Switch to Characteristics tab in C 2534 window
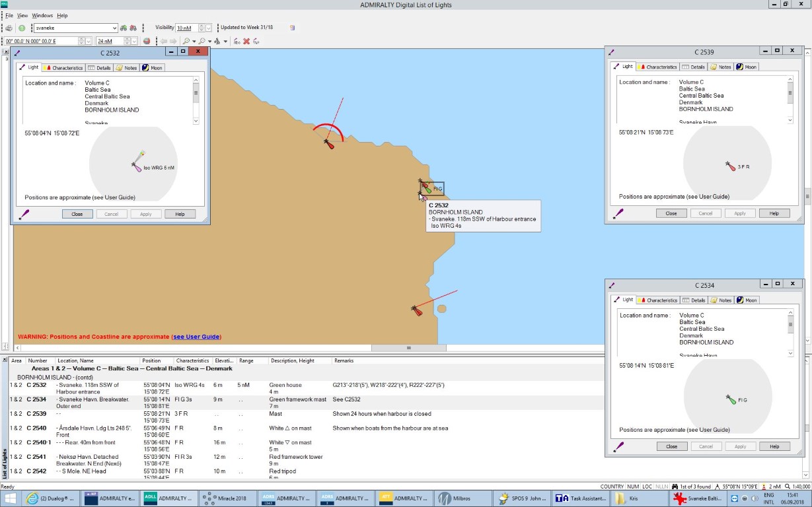 tap(657, 300)
